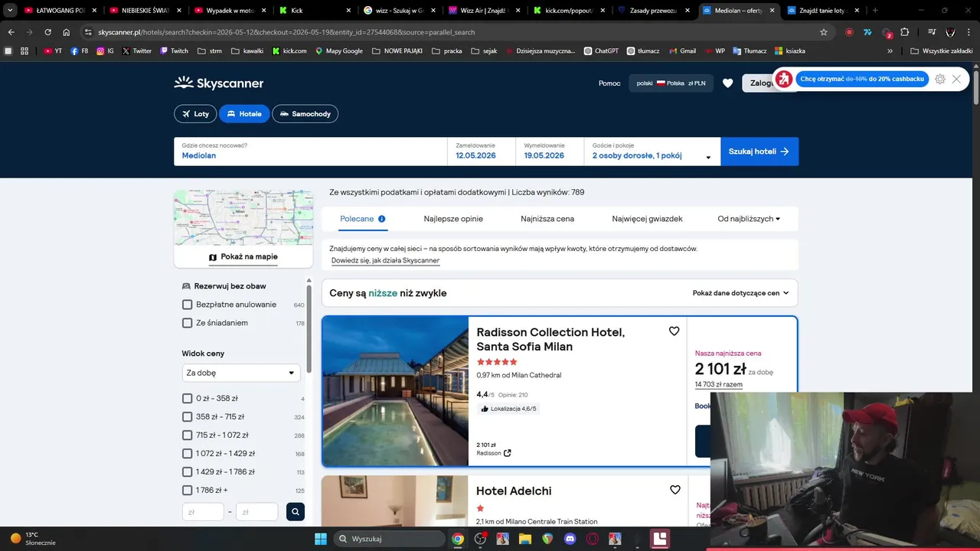
Task: Expand the Od najbliższych sort dropdown
Action: pos(749,219)
